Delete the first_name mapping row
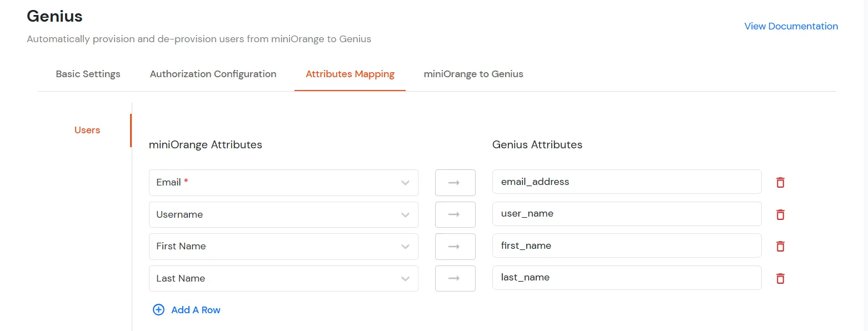This screenshot has height=331, width=868. [x=780, y=246]
